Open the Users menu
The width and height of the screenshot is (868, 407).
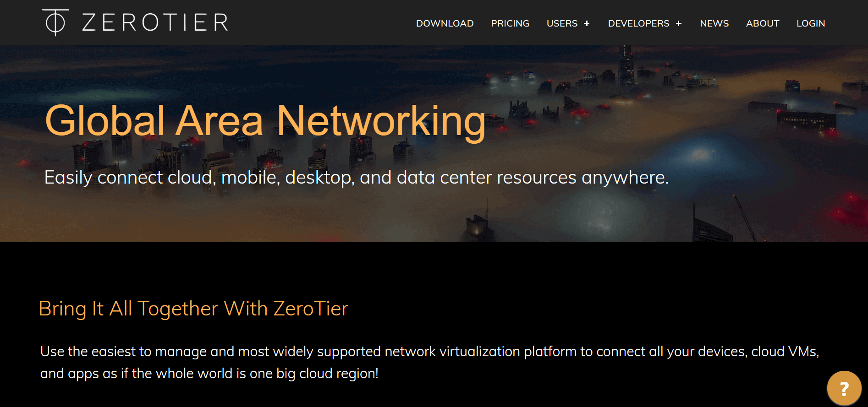pos(562,23)
